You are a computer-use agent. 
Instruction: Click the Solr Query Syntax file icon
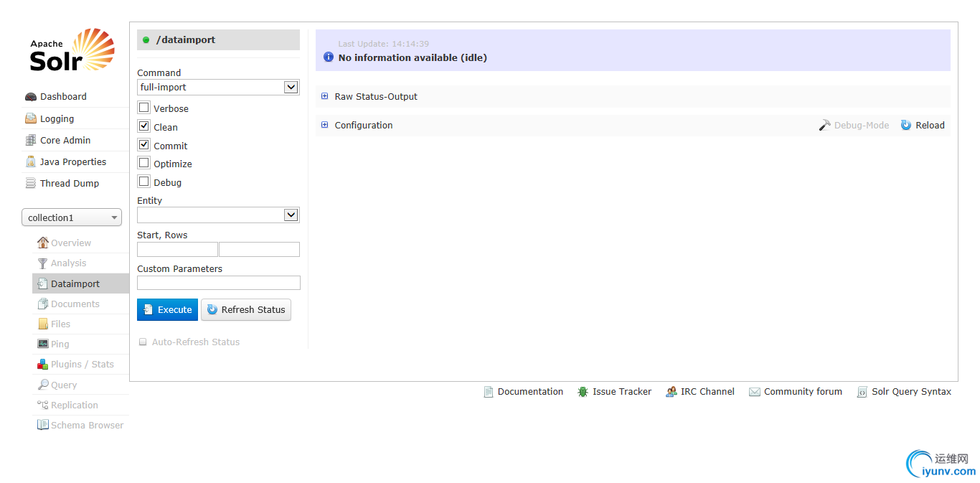[x=862, y=392]
